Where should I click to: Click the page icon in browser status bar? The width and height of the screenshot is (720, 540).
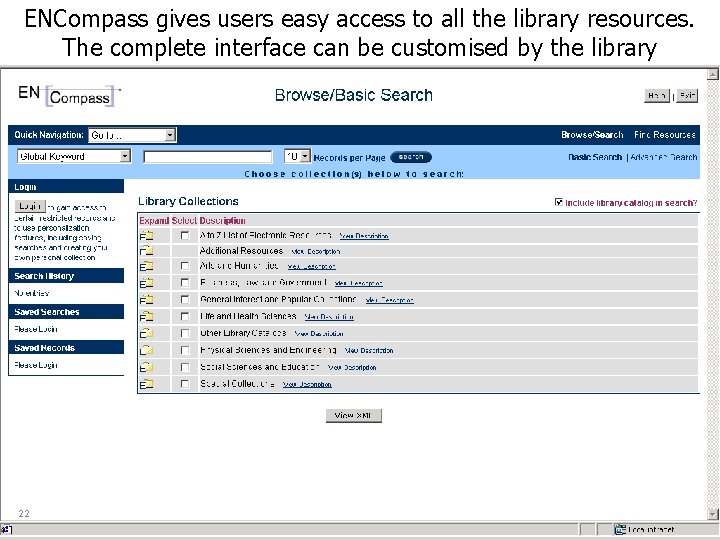(x=7, y=529)
